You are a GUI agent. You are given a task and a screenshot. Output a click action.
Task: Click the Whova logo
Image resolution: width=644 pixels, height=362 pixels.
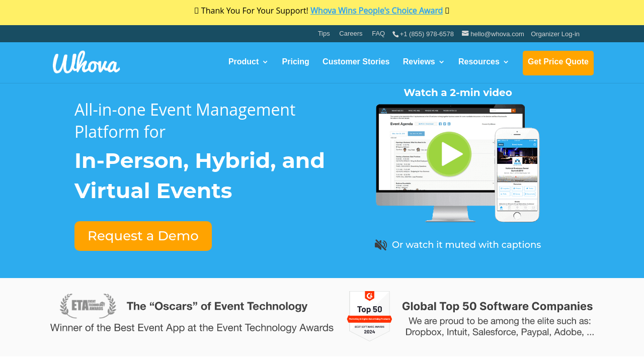tap(86, 62)
